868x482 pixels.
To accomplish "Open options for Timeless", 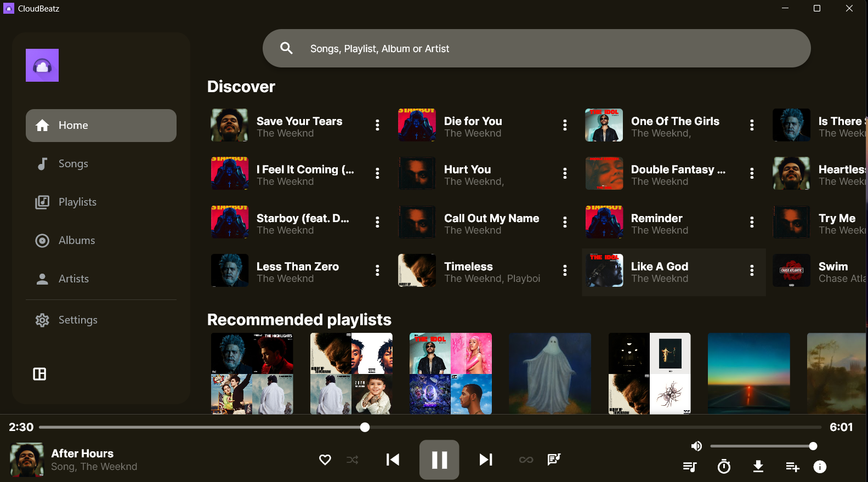I will [565, 270].
